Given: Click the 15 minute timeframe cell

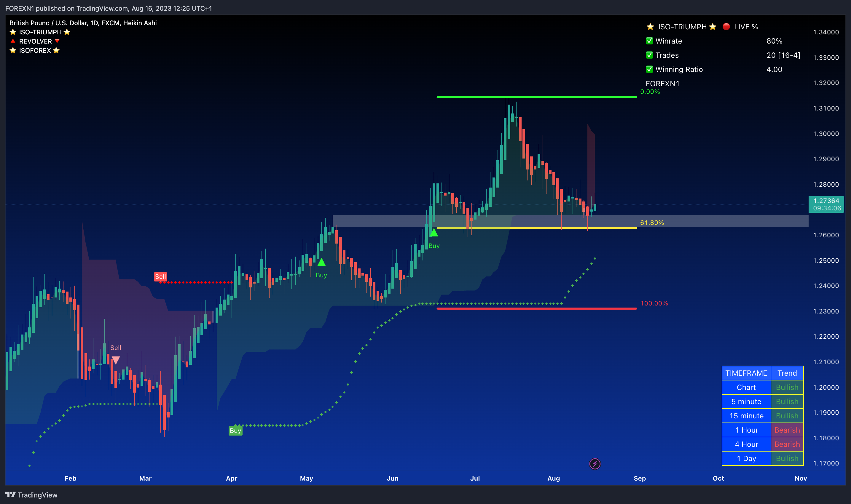Looking at the screenshot, I should [x=746, y=416].
